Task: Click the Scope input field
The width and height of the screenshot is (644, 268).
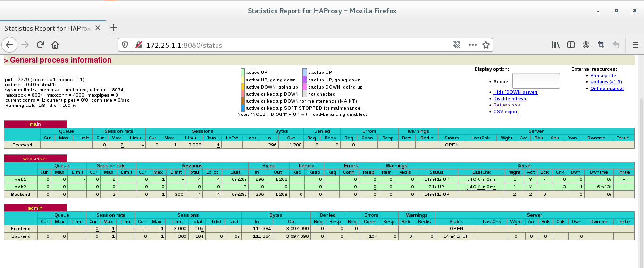Action: coord(536,81)
